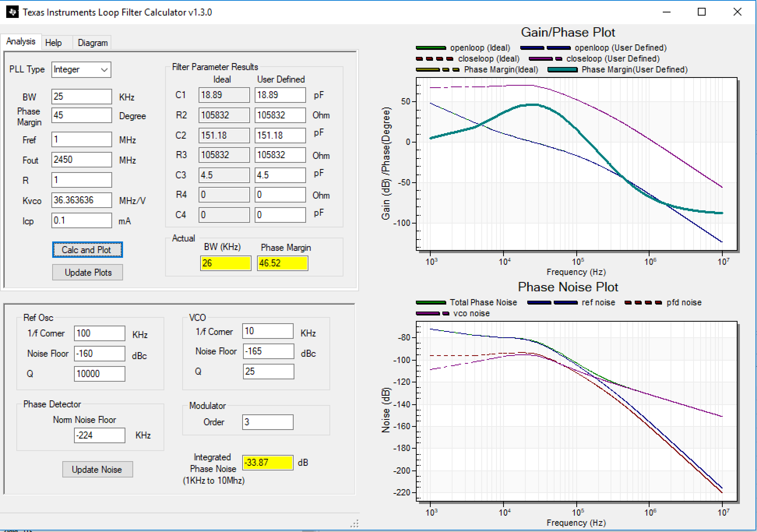Viewport: 757px width, 532px height.
Task: Click the Ref Osc Q field
Action: tap(100, 374)
